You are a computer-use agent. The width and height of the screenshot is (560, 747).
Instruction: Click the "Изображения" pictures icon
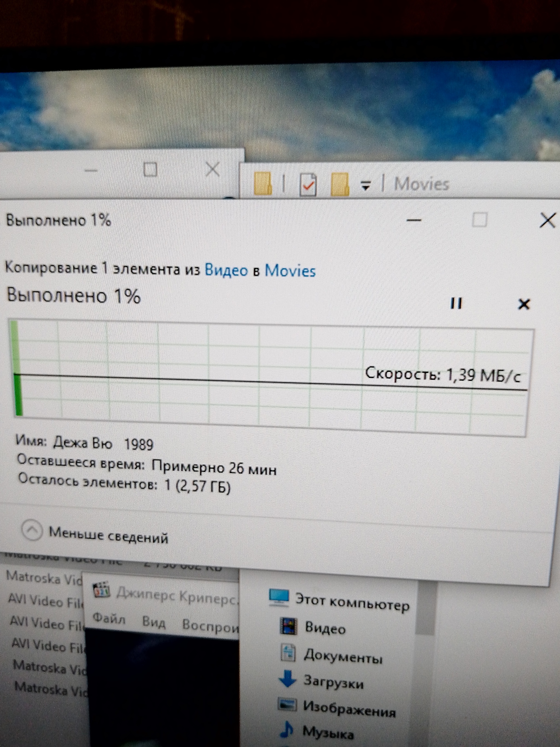pos(287,704)
